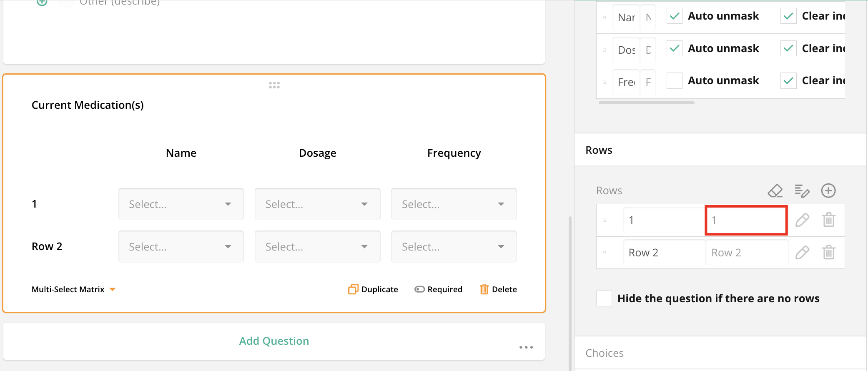The height and width of the screenshot is (371, 868).
Task: Expand the Dosage dropdown for Row 2
Action: click(x=317, y=247)
